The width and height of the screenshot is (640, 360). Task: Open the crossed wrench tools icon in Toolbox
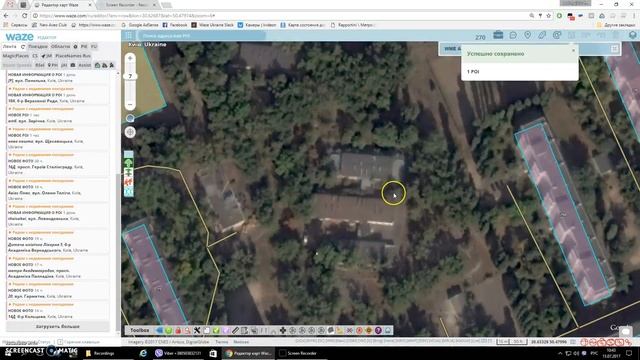click(x=197, y=330)
